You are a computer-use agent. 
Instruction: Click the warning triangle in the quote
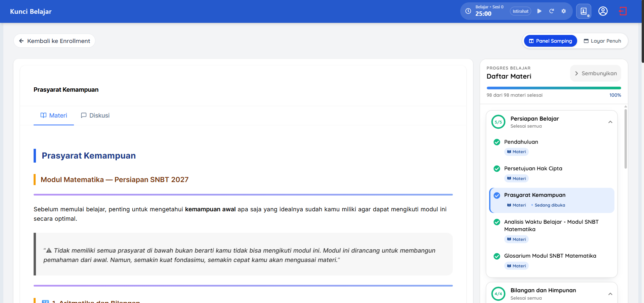click(49, 250)
